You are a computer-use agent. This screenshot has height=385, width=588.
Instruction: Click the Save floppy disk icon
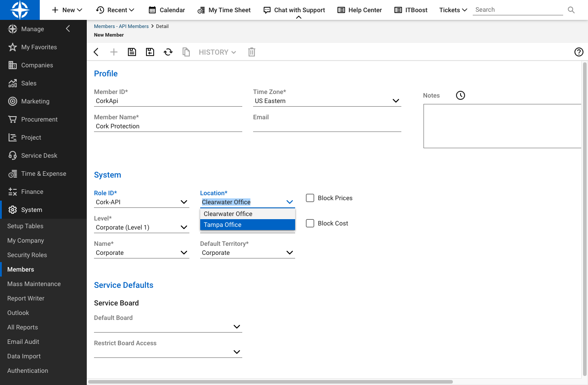[x=132, y=52]
